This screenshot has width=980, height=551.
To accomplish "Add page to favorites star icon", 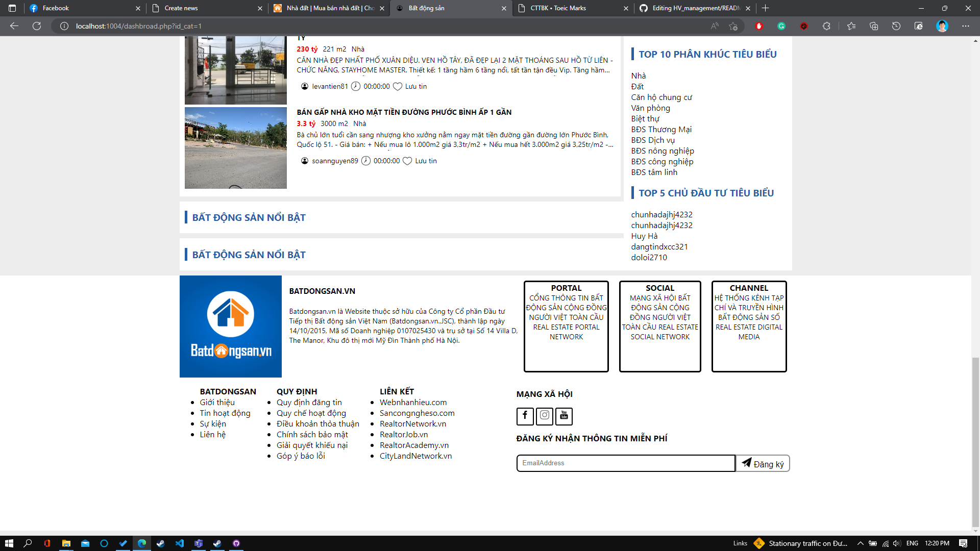I will click(733, 26).
